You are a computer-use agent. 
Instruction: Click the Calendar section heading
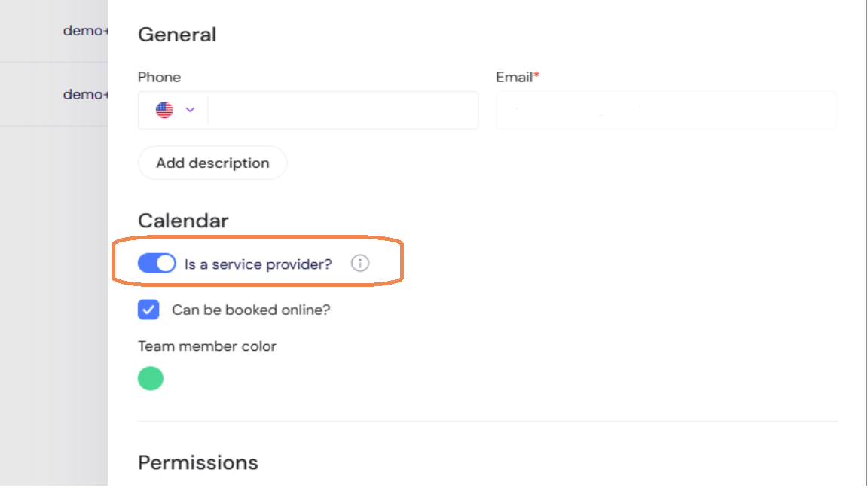tap(183, 221)
